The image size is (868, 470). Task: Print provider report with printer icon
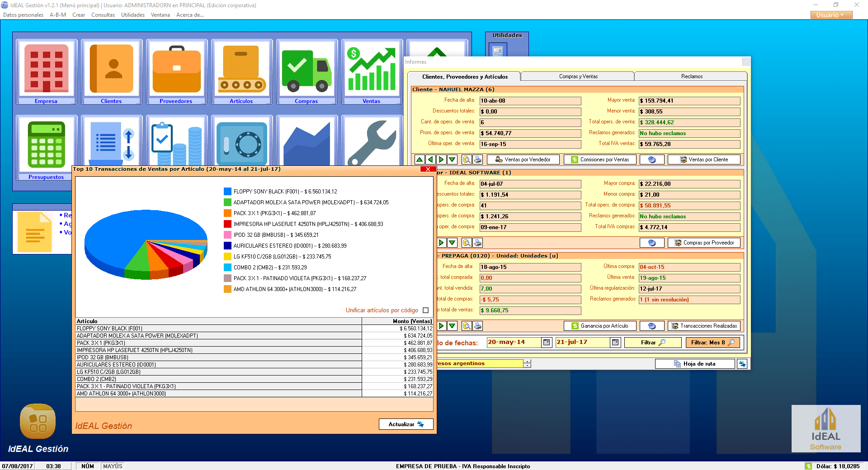pos(478,243)
